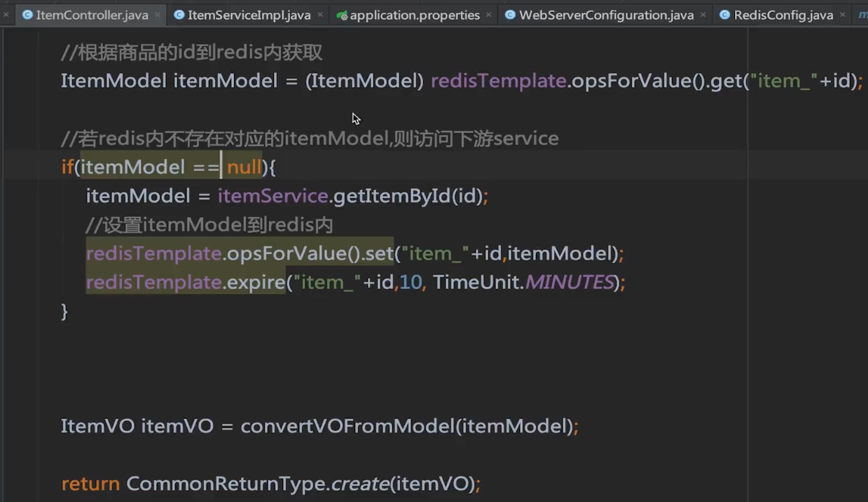Click the "itemService" field reference

tap(273, 196)
